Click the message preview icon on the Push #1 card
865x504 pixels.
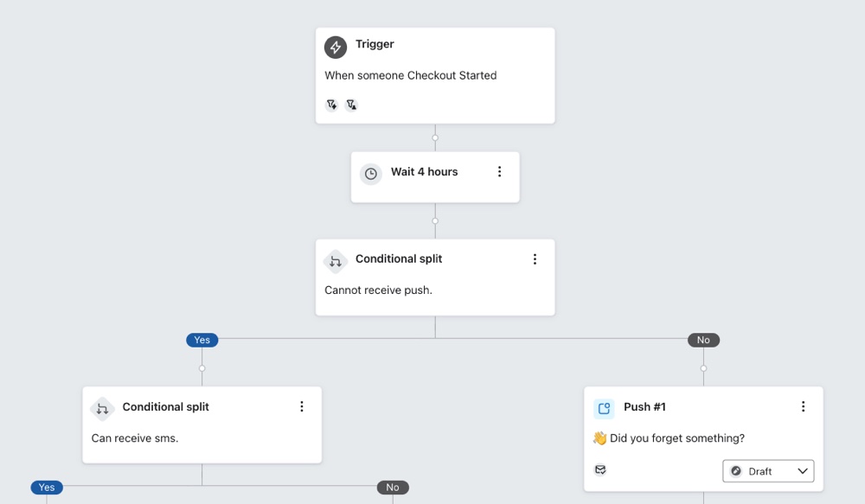tap(600, 469)
